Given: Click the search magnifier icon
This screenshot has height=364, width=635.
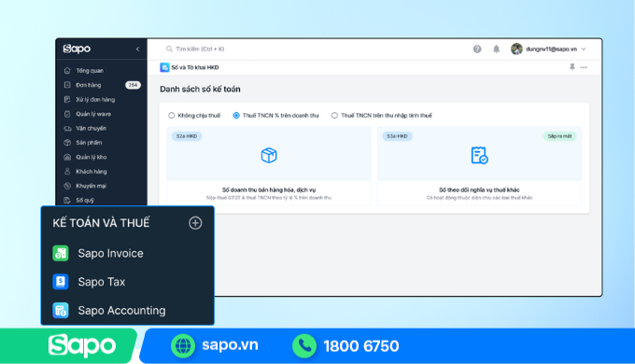Looking at the screenshot, I should pos(169,49).
